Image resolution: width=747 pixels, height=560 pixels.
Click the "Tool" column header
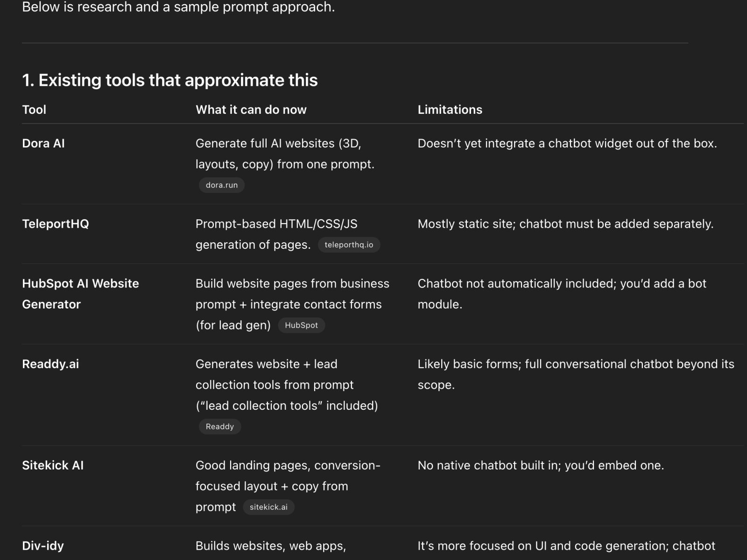click(x=34, y=110)
